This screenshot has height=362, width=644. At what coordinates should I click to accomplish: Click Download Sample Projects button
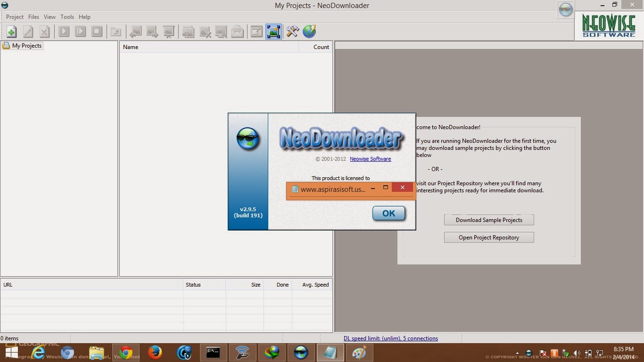point(489,220)
